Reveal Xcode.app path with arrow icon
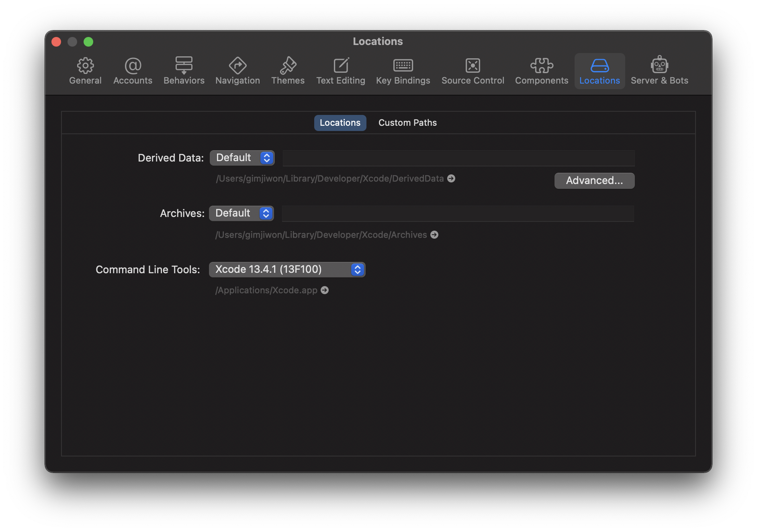 pyautogui.click(x=325, y=290)
